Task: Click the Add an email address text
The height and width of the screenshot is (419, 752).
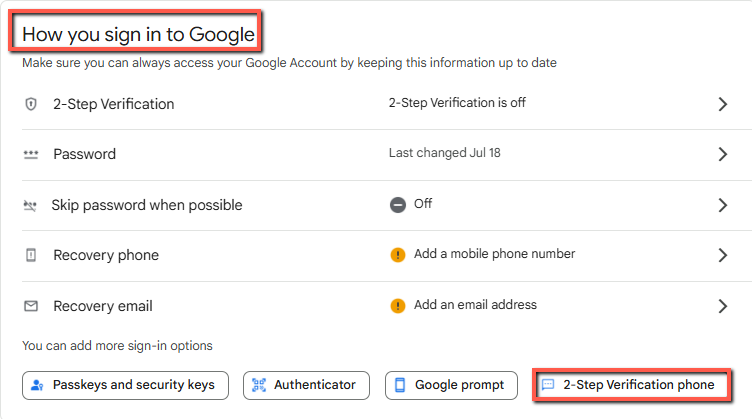Action: [x=475, y=305]
